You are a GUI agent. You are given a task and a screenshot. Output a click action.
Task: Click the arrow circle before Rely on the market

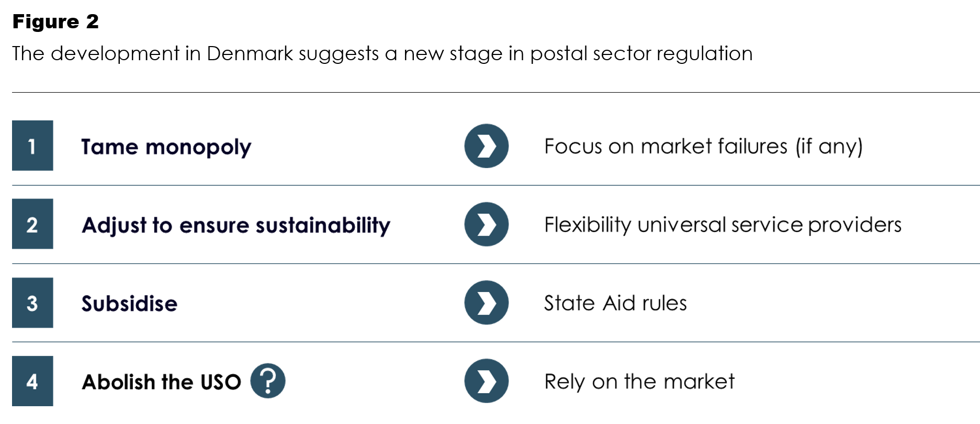point(487,381)
